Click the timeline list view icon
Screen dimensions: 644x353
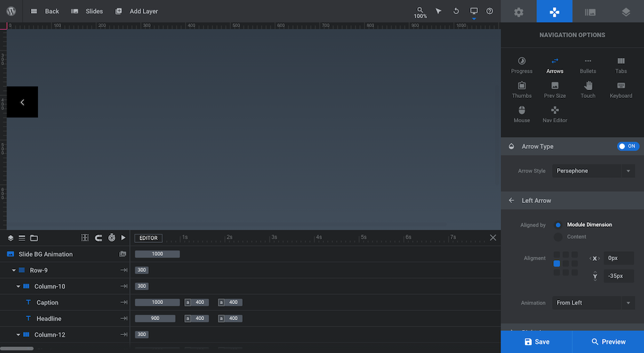pos(22,238)
